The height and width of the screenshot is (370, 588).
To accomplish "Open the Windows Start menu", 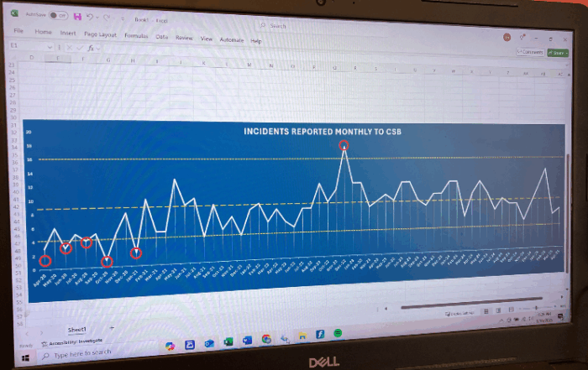I will [25, 358].
